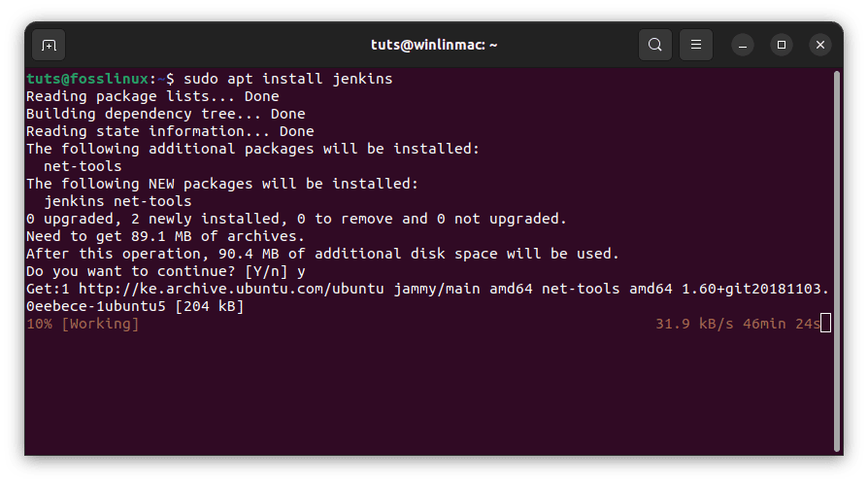868x483 pixels.
Task: Click the 'sudo apt install jenkins' command
Action: point(287,79)
